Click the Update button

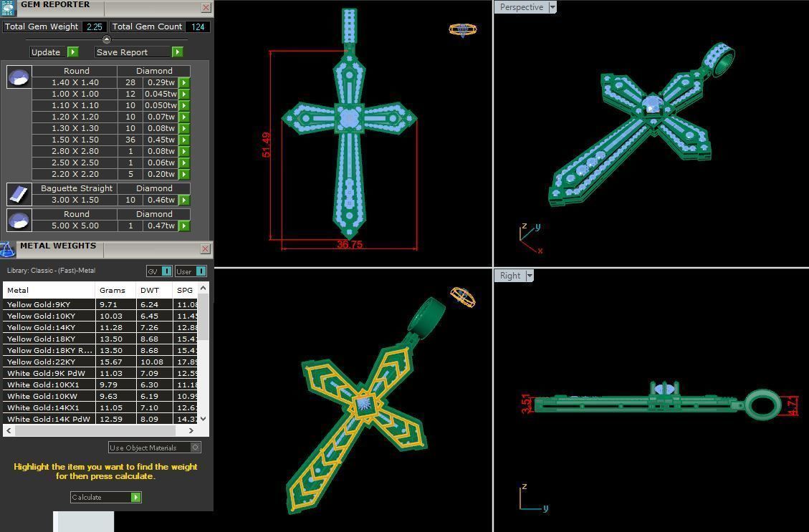point(54,52)
